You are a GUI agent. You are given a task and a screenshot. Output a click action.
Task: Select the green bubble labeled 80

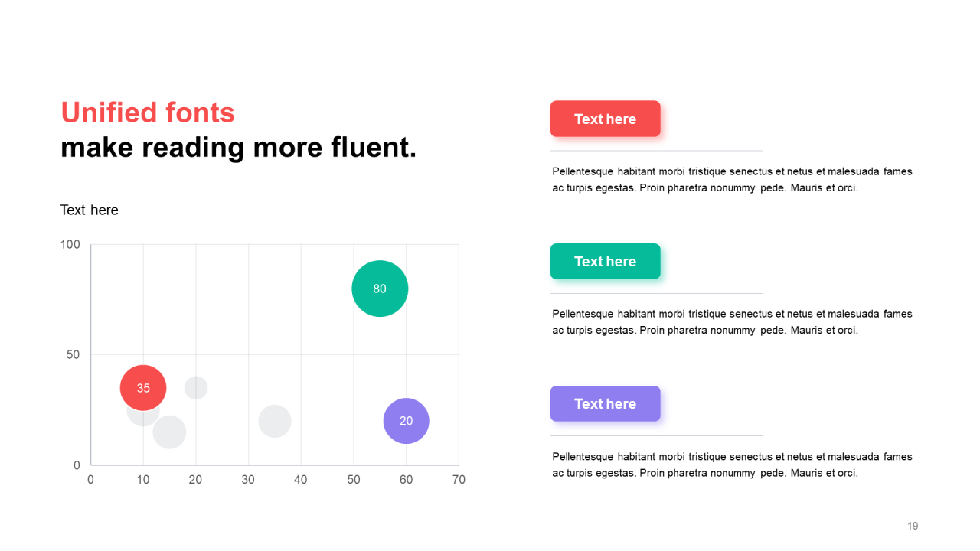tap(380, 289)
